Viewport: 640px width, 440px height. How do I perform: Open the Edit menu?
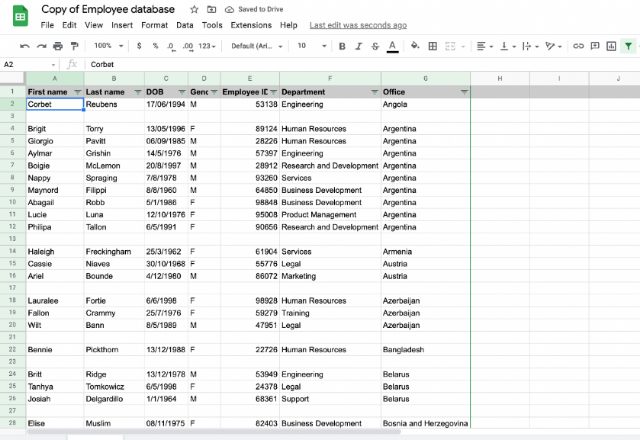[69, 25]
